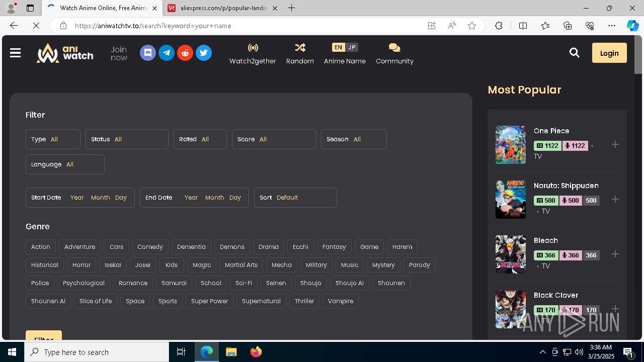Open the Discord join icon
644x362 pixels.
[148, 53]
